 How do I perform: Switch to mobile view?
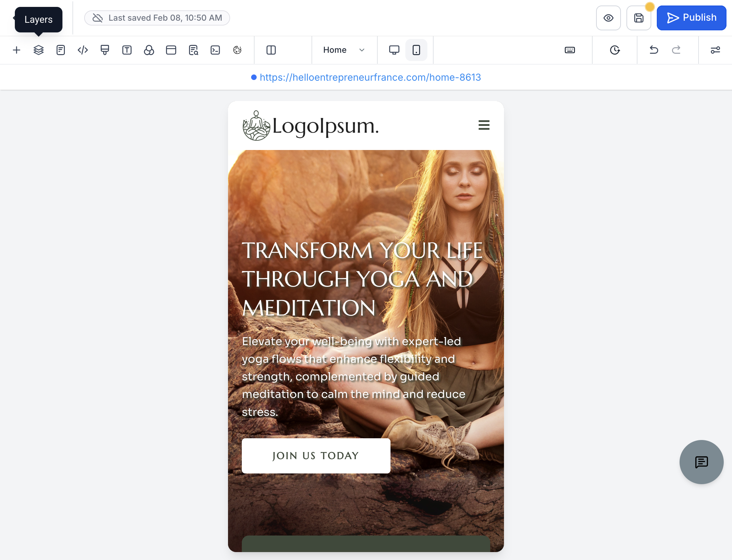click(416, 50)
